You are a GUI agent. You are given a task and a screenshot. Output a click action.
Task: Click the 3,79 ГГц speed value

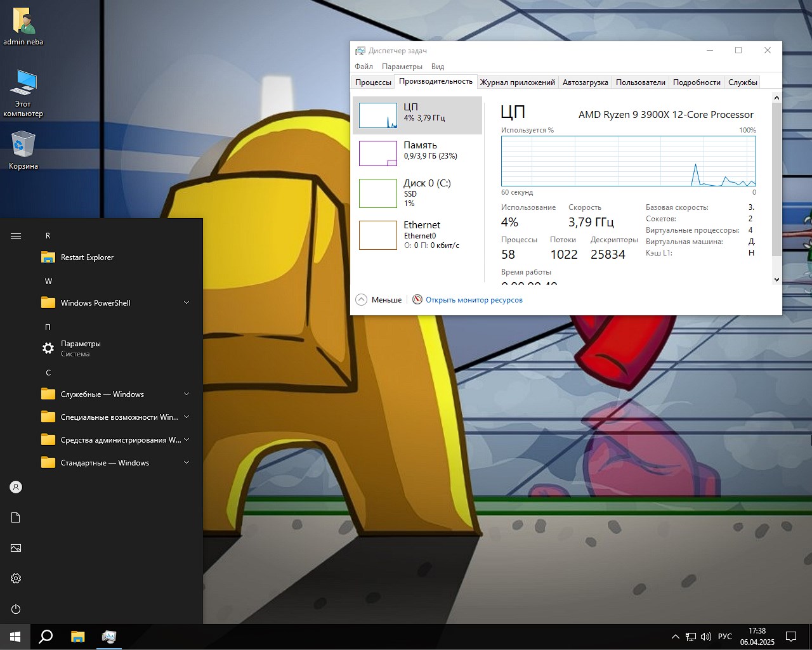point(591,222)
